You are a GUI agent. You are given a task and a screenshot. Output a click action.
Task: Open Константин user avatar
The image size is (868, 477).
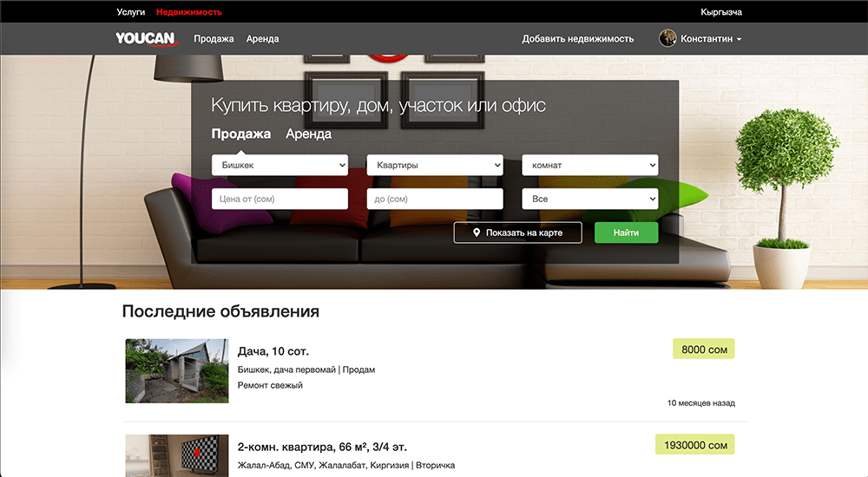(667, 38)
